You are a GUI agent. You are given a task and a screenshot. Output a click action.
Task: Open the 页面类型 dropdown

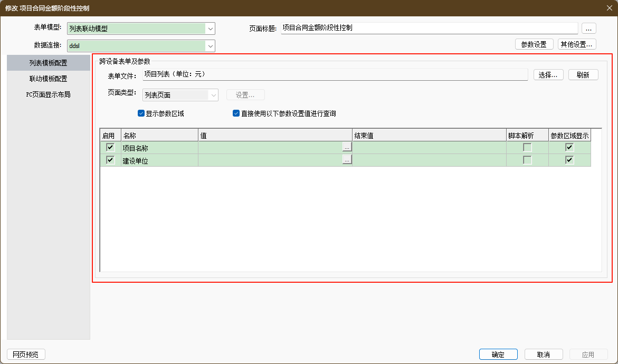[214, 95]
